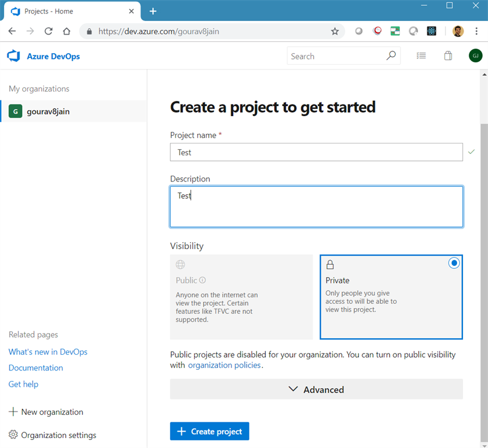Select the Private visibility radio button

pyautogui.click(x=454, y=263)
